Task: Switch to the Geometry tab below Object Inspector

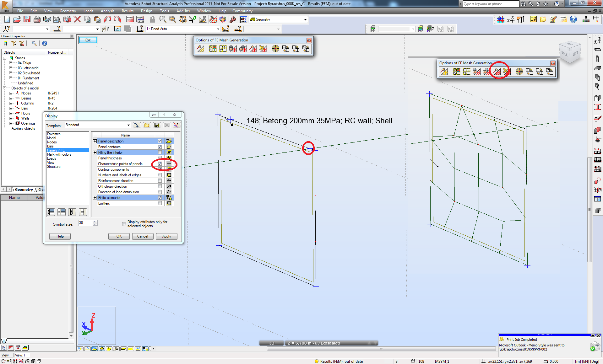Action: [24, 189]
